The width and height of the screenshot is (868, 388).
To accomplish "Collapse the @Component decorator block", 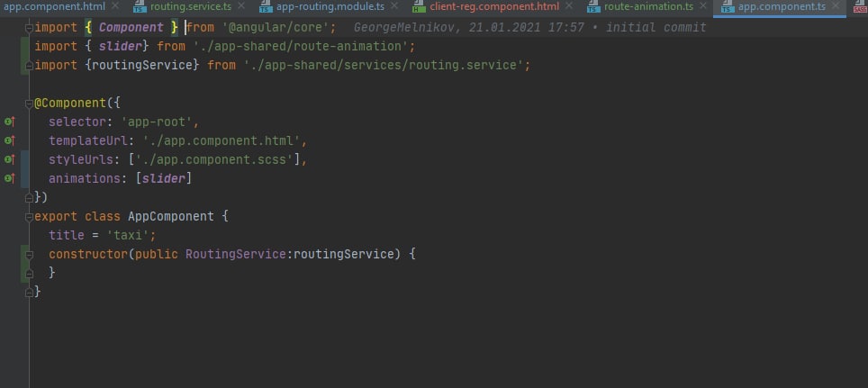I will (x=29, y=103).
